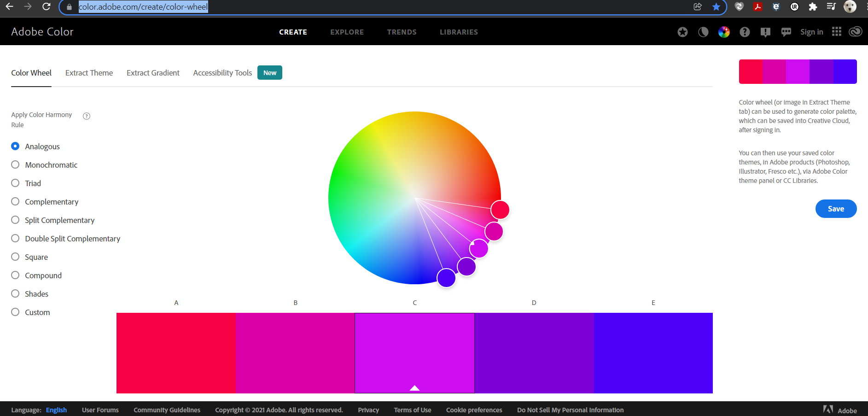Click the feedback exclamation bubble icon
The image size is (868, 416).
tap(765, 32)
